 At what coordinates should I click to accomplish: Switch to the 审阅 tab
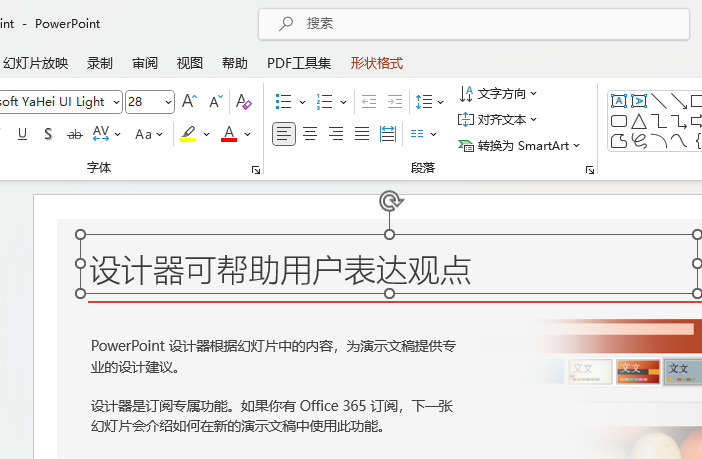[x=145, y=63]
